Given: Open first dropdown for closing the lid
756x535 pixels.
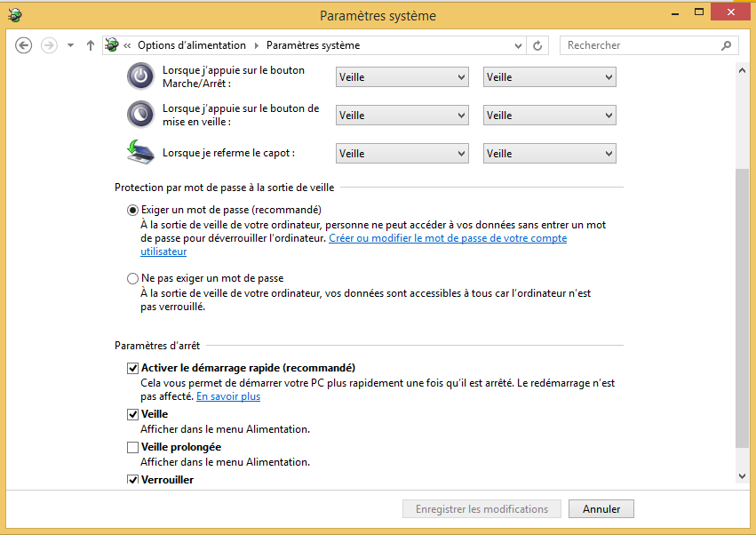Looking at the screenshot, I should [x=402, y=154].
